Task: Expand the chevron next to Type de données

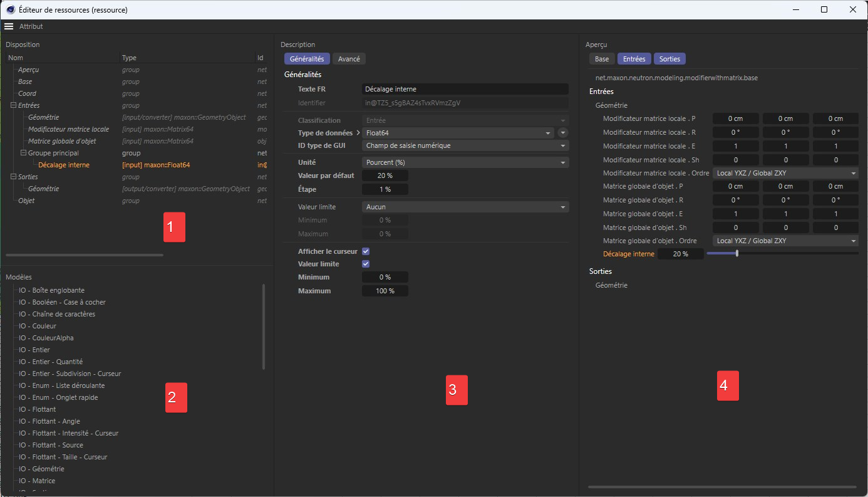Action: (358, 133)
